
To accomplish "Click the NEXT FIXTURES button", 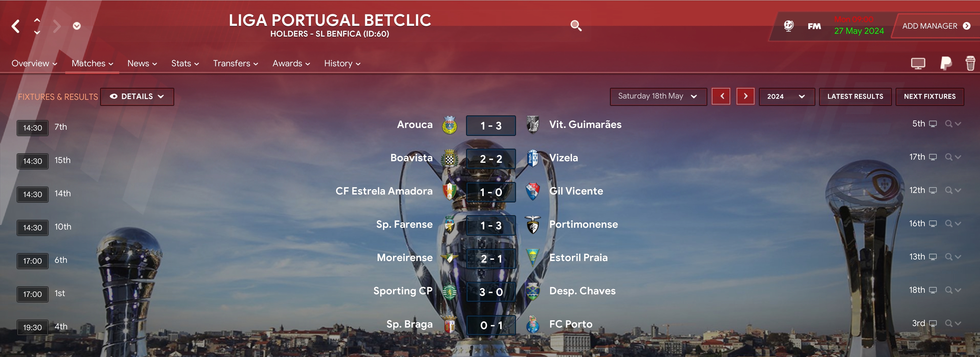I will pos(930,96).
